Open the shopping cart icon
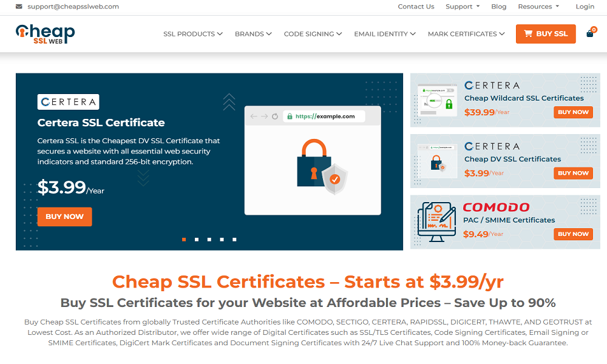 tap(590, 33)
